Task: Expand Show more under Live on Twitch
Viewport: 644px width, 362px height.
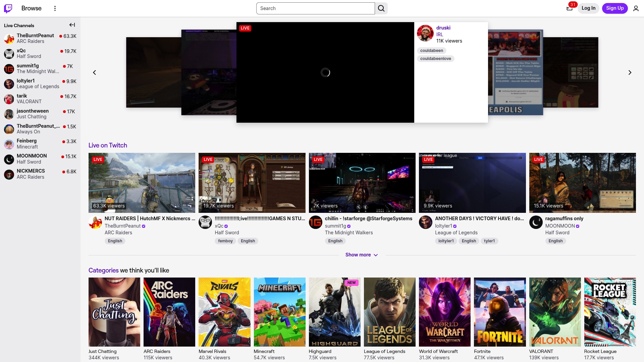Action: click(x=362, y=255)
